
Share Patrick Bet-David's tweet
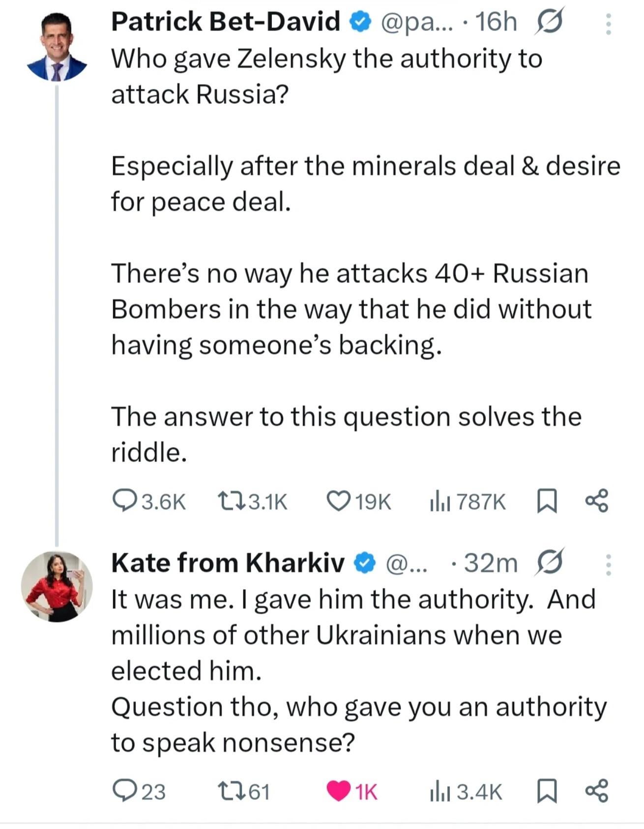pos(597,501)
